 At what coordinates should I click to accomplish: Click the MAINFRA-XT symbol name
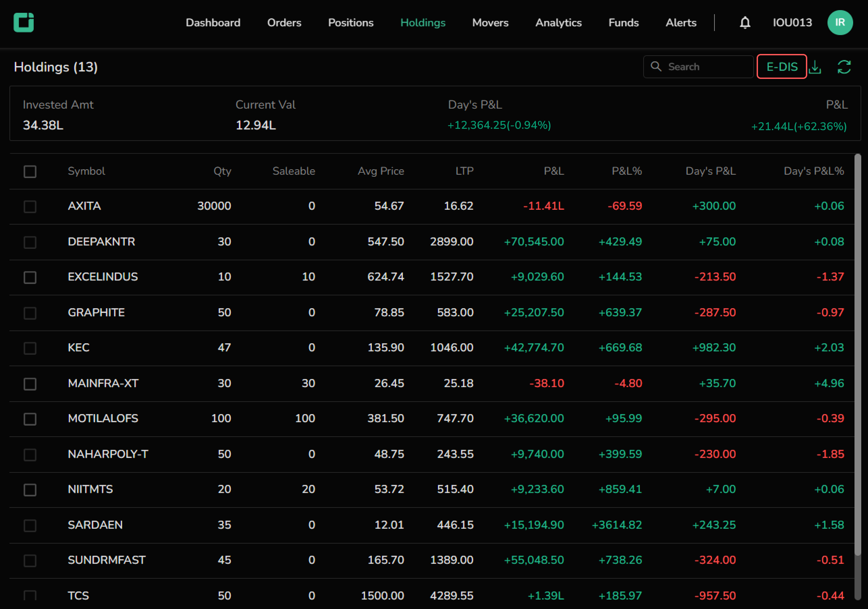pyautogui.click(x=103, y=383)
